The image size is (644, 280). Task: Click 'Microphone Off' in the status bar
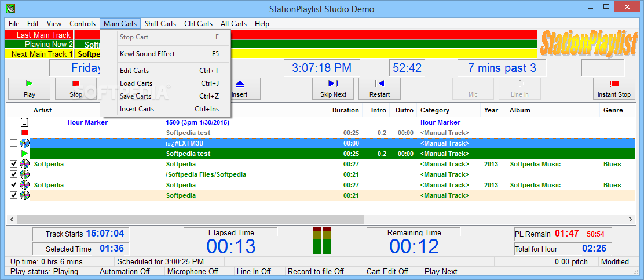point(193,271)
